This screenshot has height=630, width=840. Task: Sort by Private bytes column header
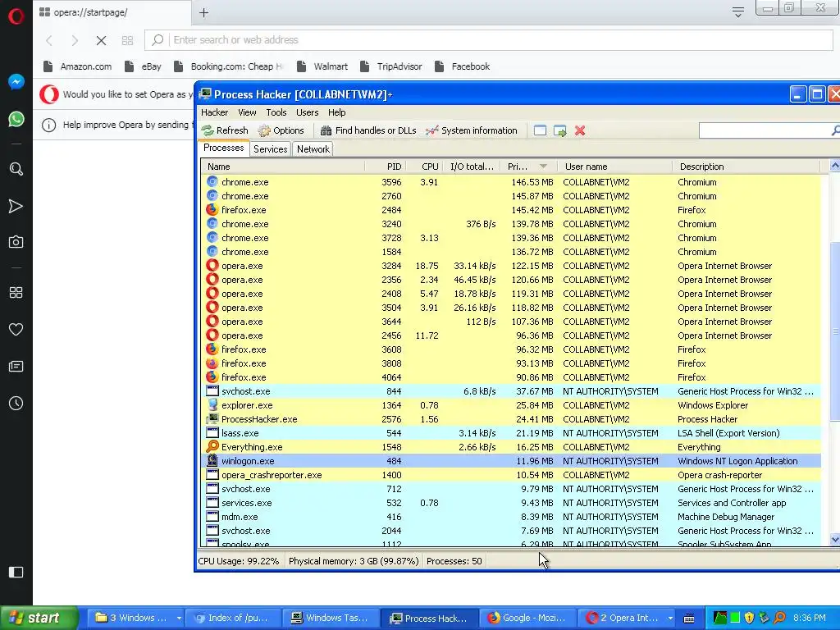[x=528, y=167]
